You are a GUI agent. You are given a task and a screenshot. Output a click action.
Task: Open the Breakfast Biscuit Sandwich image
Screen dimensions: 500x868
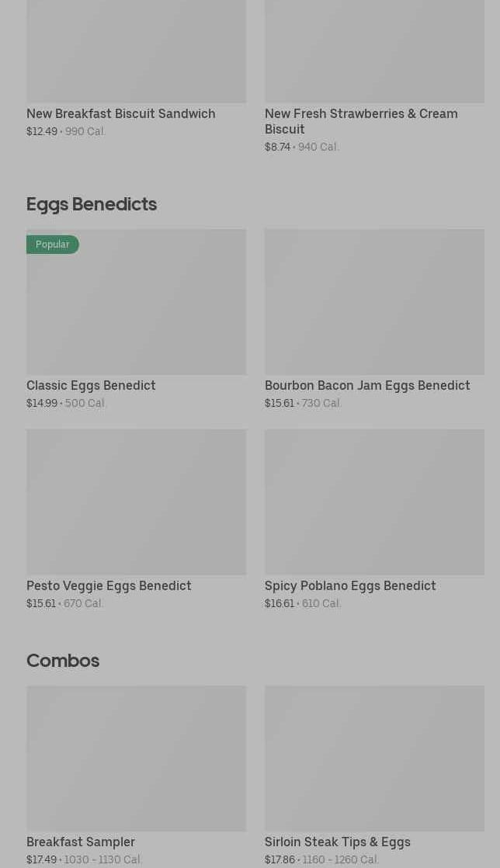point(136,50)
